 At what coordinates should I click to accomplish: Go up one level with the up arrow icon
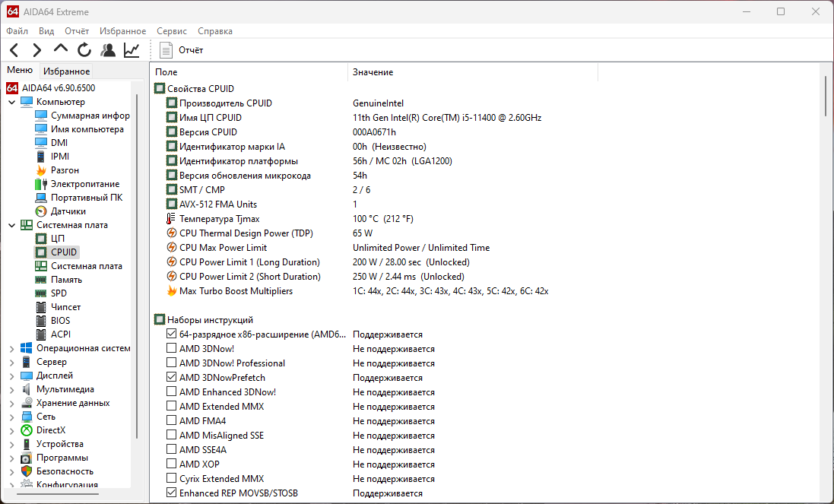[61, 49]
